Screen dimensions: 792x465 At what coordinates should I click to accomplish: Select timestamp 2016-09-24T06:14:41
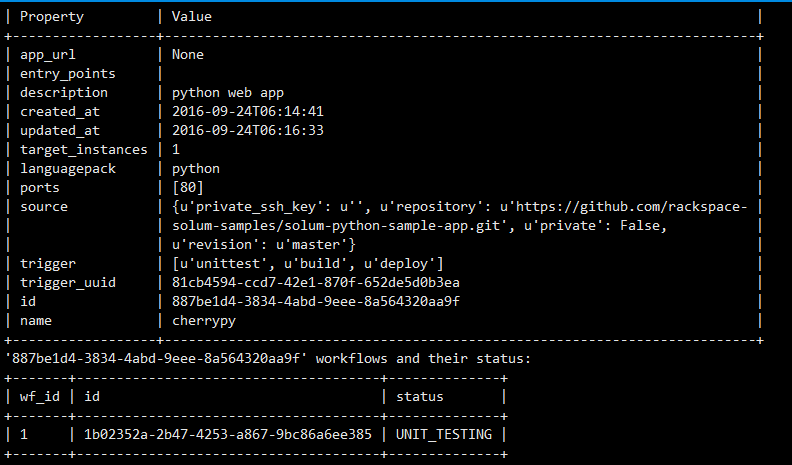click(x=248, y=112)
